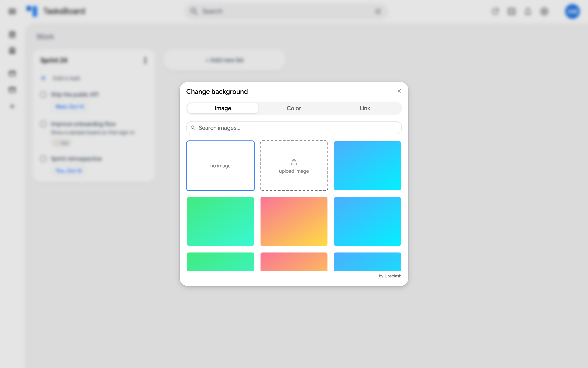This screenshot has height=368, width=588.
Task: Pick the blue gradient in the second row
Action: click(x=367, y=221)
